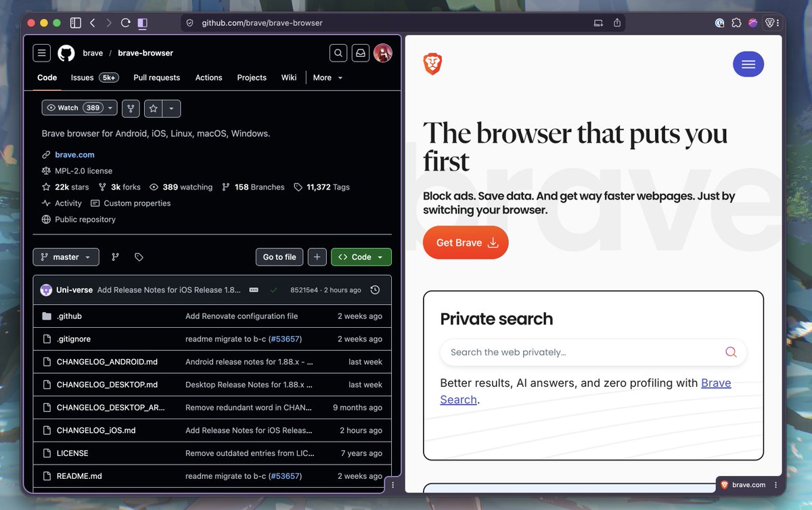The image size is (812, 510).
Task: Toggle the browser sidebar panel icon
Action: [76, 23]
